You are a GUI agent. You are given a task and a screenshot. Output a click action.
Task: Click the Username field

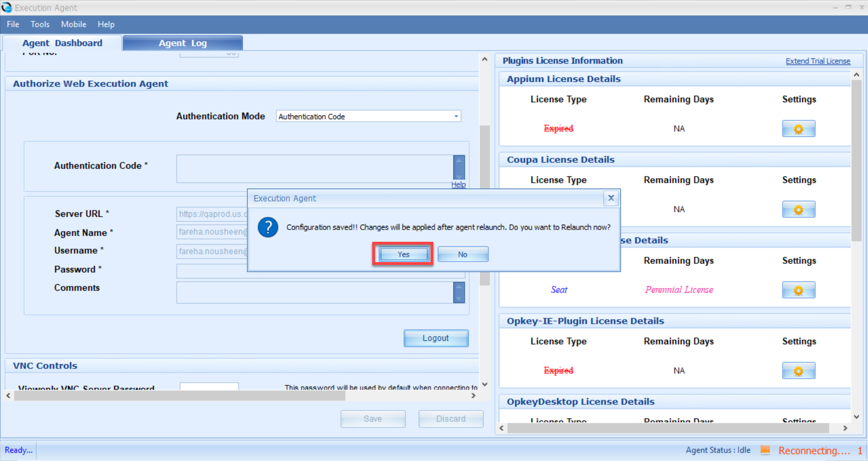tap(212, 251)
